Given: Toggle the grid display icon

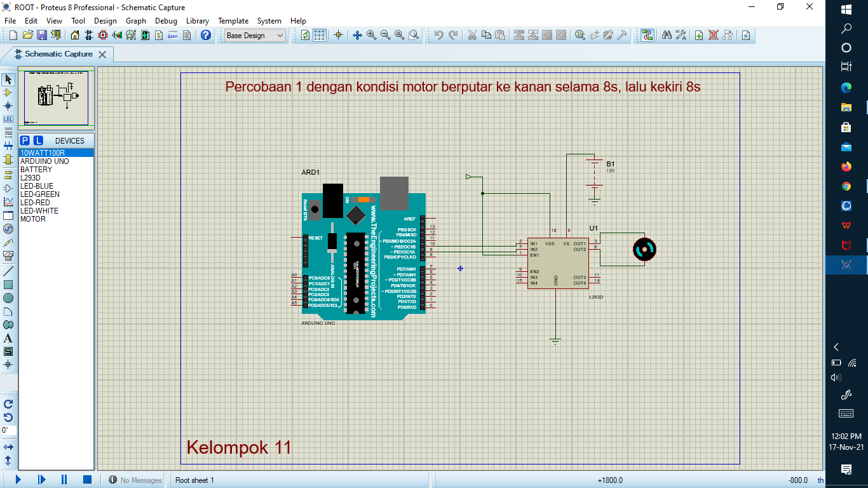Looking at the screenshot, I should pos(320,36).
